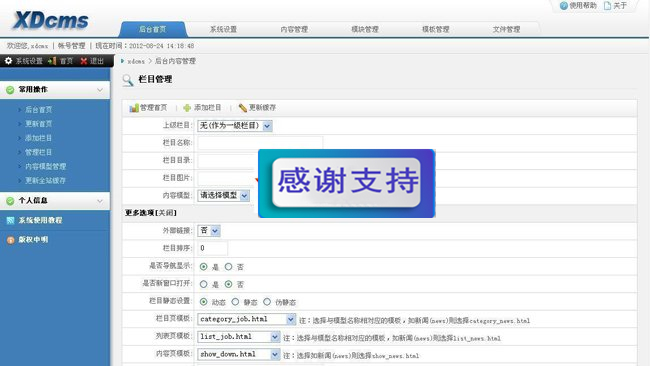Collapse the 常用操作 sidebar section
Image resolution: width=650 pixels, height=366 pixels.
coord(100,90)
